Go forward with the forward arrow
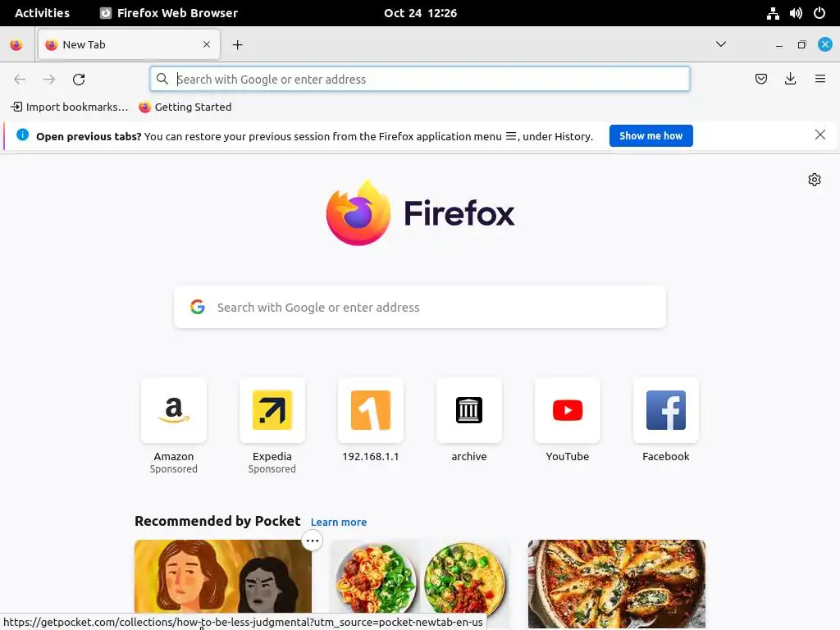Screen dimensions: 840x630 coord(49,80)
